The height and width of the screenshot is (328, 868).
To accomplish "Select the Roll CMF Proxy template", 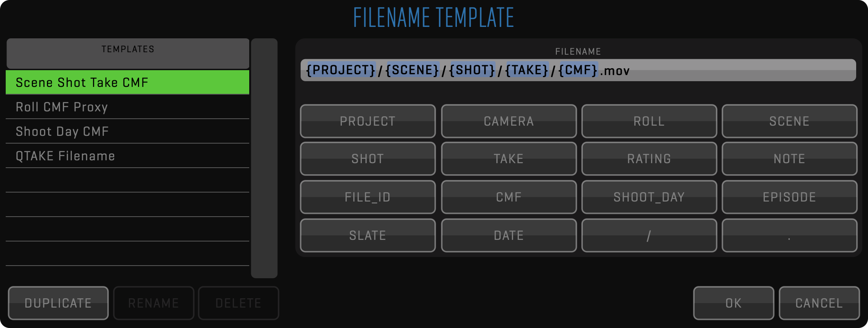I will (x=127, y=107).
